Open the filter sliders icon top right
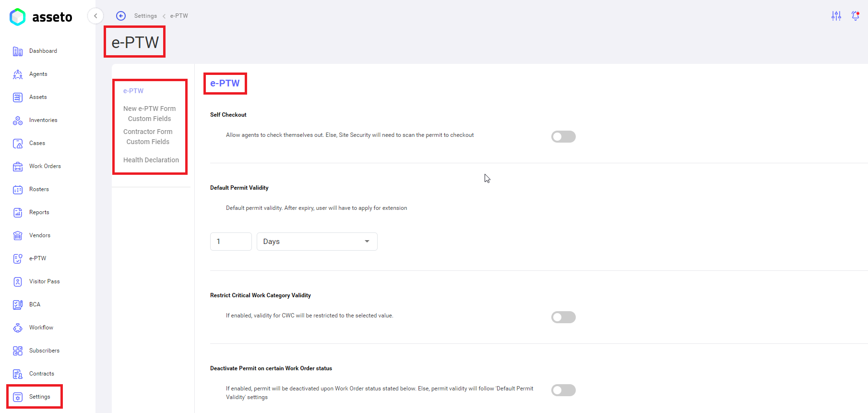Screen dimensions: 868x413 836,16
